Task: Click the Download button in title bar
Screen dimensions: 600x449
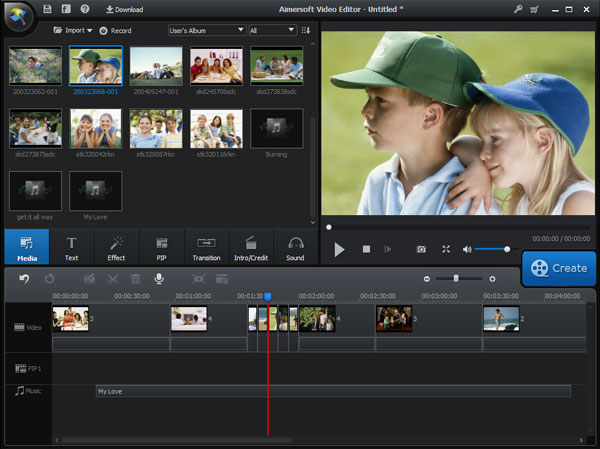Action: [125, 9]
